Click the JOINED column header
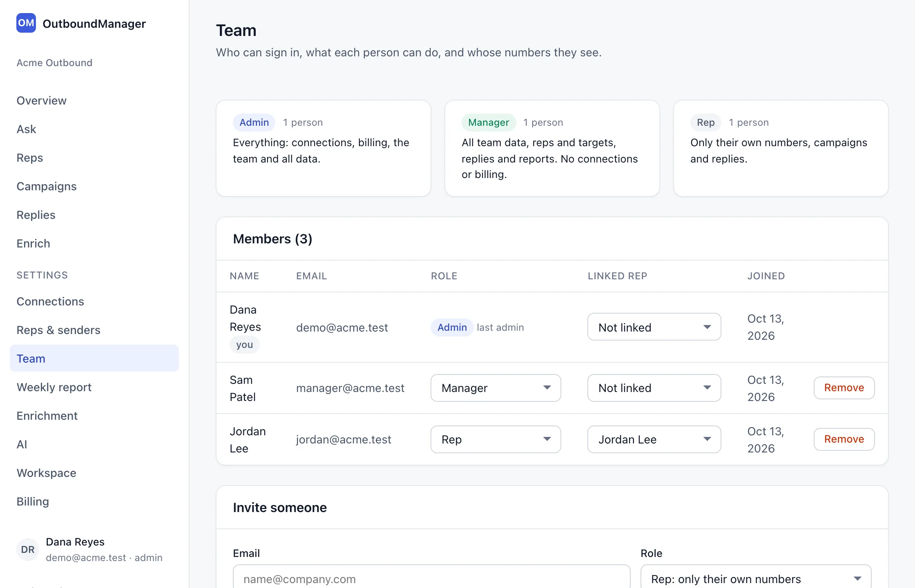 [x=766, y=276]
